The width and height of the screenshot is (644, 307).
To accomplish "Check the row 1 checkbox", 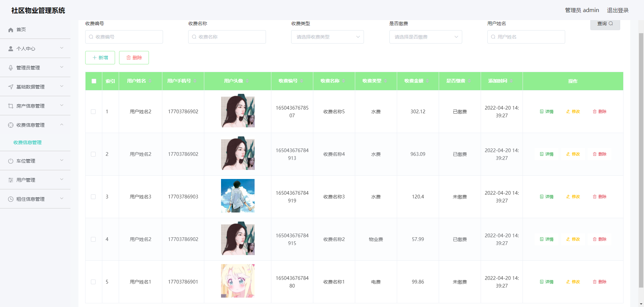I will click(93, 112).
